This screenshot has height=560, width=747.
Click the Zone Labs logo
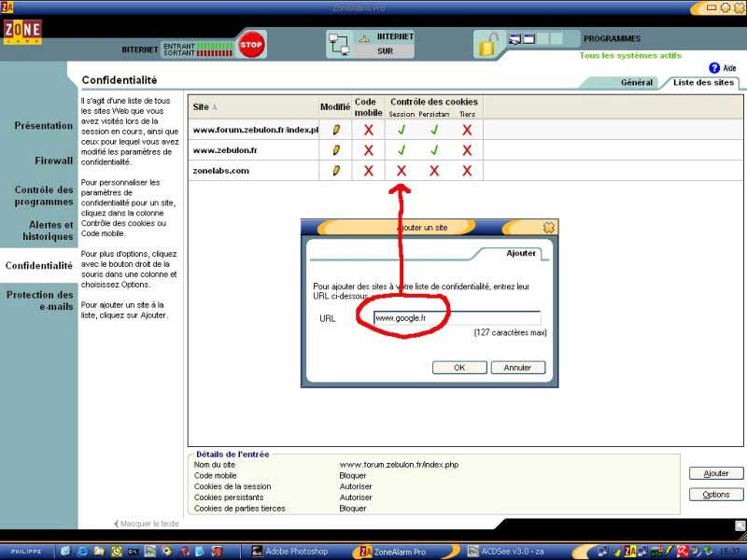22,33
